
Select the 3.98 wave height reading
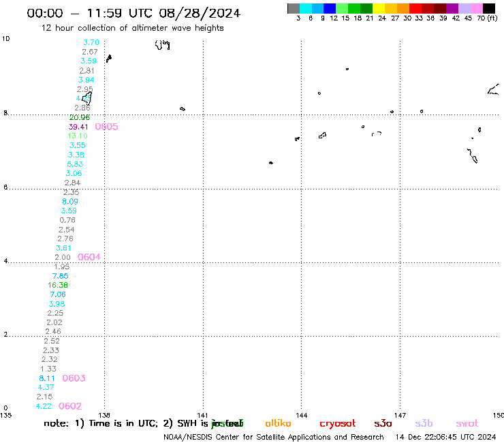[57, 304]
